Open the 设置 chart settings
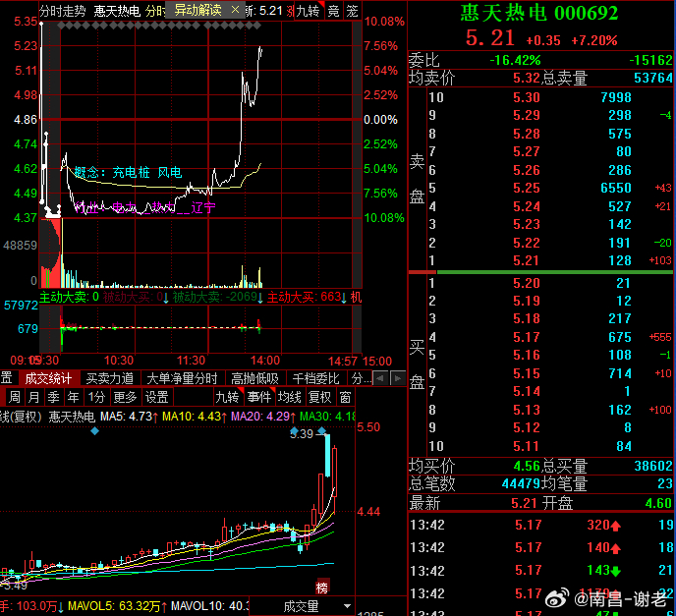This screenshot has width=676, height=616. click(156, 397)
